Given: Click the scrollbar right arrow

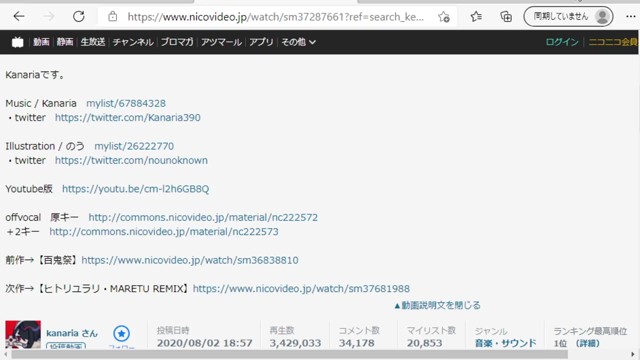Looking at the screenshot, I should pos(633,354).
